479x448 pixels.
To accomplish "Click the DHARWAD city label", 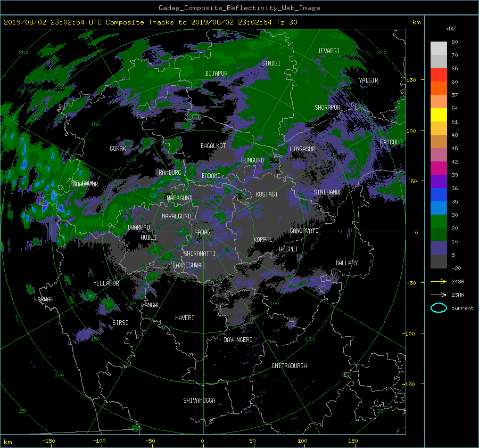I will (x=138, y=227).
